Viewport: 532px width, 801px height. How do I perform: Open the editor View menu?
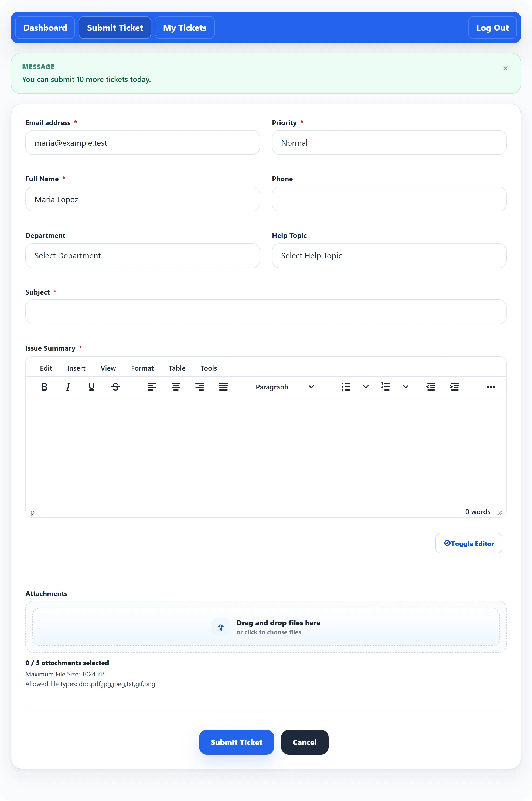(108, 368)
